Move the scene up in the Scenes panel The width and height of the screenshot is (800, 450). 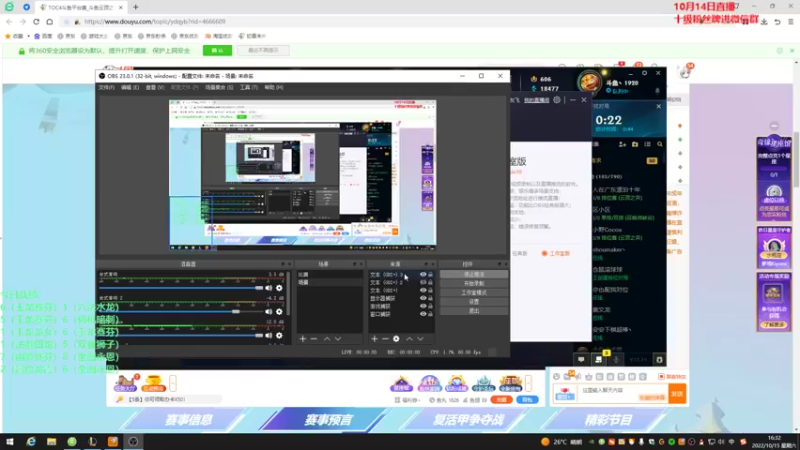coord(327,339)
